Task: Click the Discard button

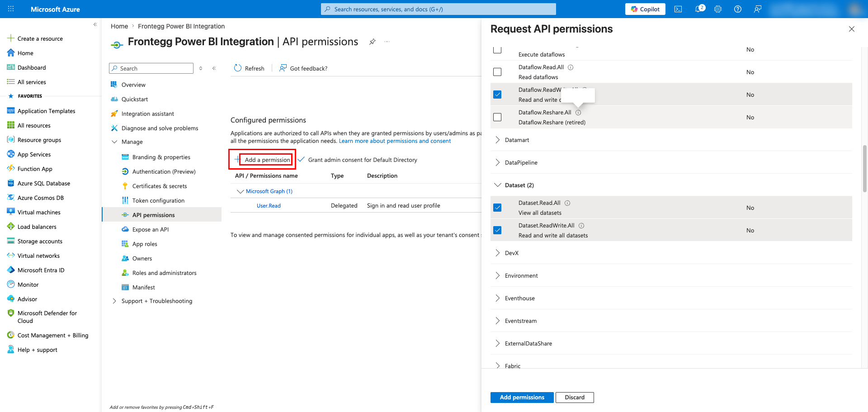Action: [x=575, y=397]
